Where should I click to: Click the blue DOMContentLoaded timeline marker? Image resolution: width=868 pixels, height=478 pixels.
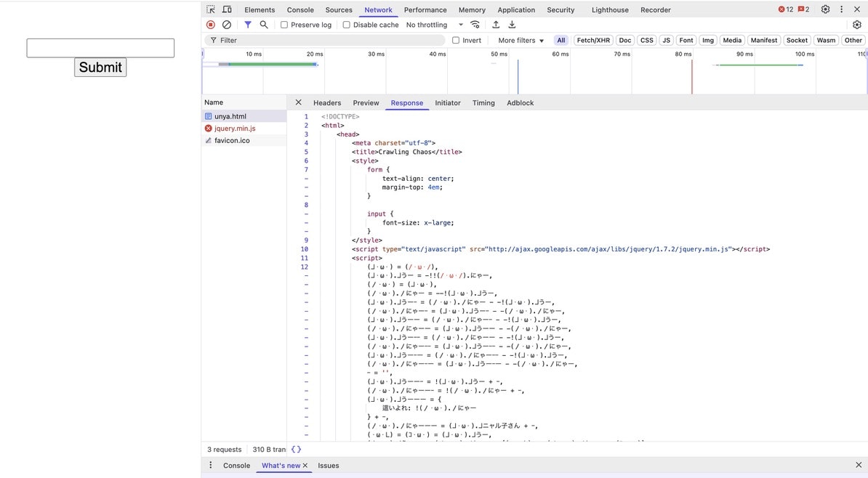[518, 76]
